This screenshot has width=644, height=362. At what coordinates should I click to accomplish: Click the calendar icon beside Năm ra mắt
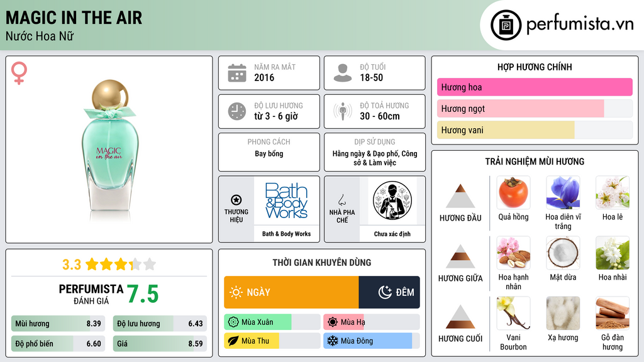[237, 73]
